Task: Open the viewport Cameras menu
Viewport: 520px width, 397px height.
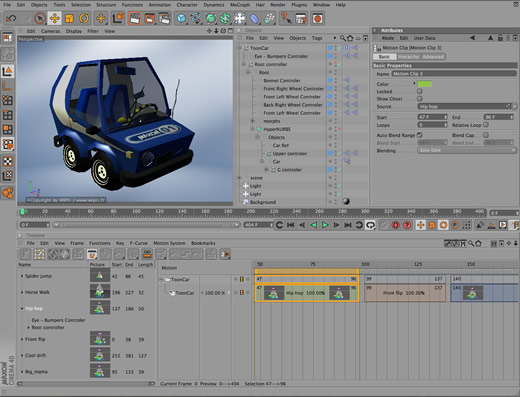Action: coord(51,31)
